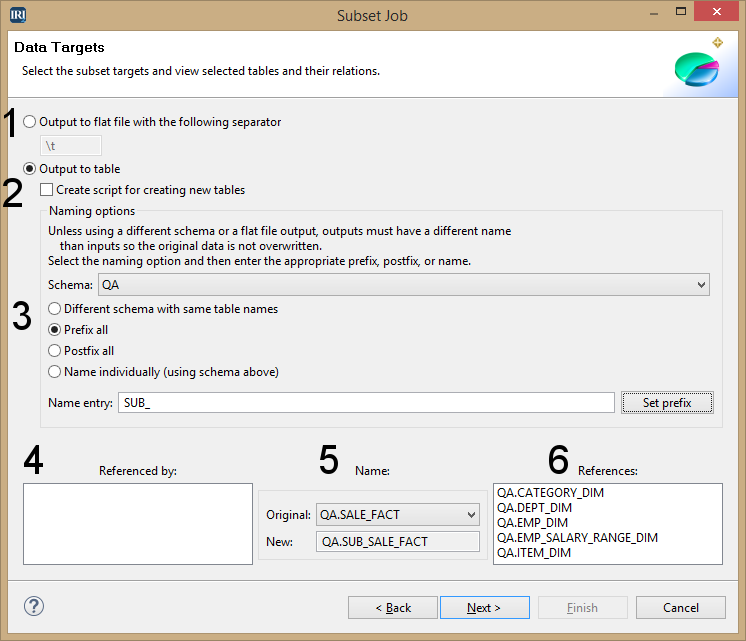The height and width of the screenshot is (641, 746).
Task: Click the New table name field
Action: click(x=398, y=542)
